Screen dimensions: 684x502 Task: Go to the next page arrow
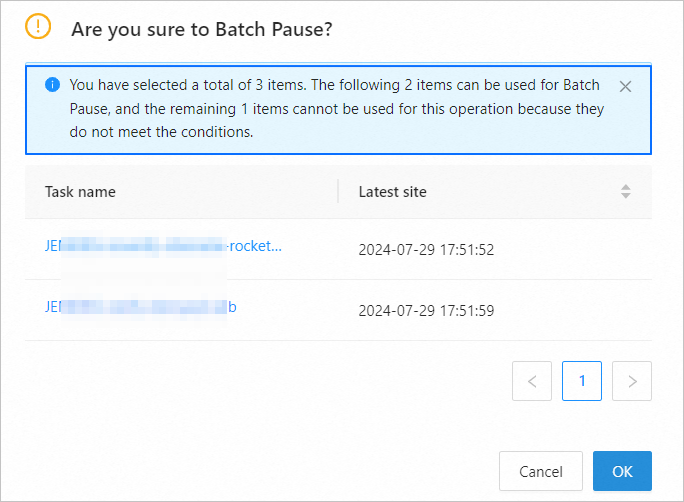632,381
